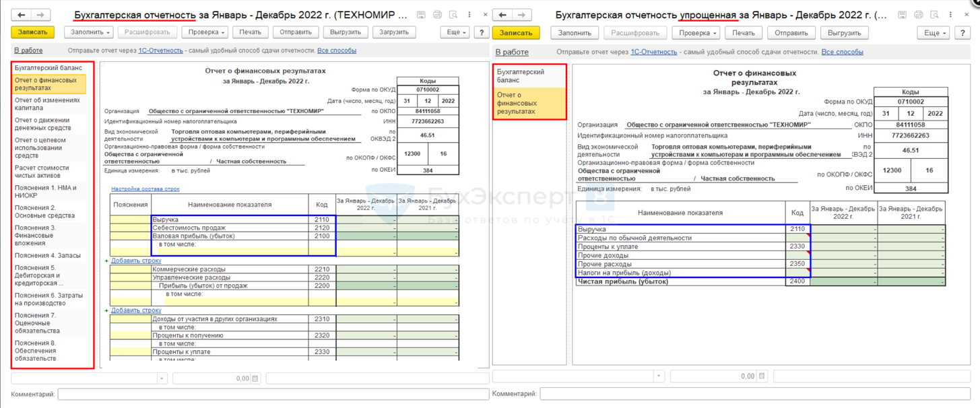
Task: Open print preview icon in left window header
Action: [x=453, y=15]
